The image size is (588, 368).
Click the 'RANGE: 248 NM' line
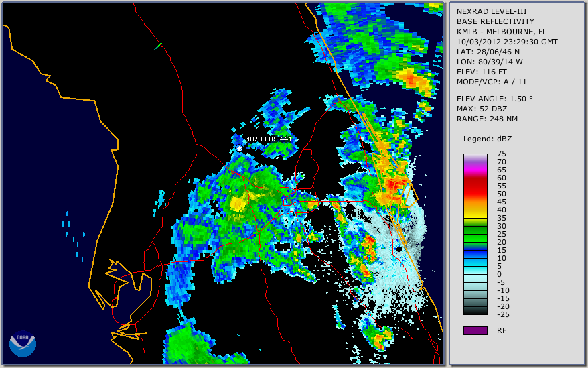487,119
